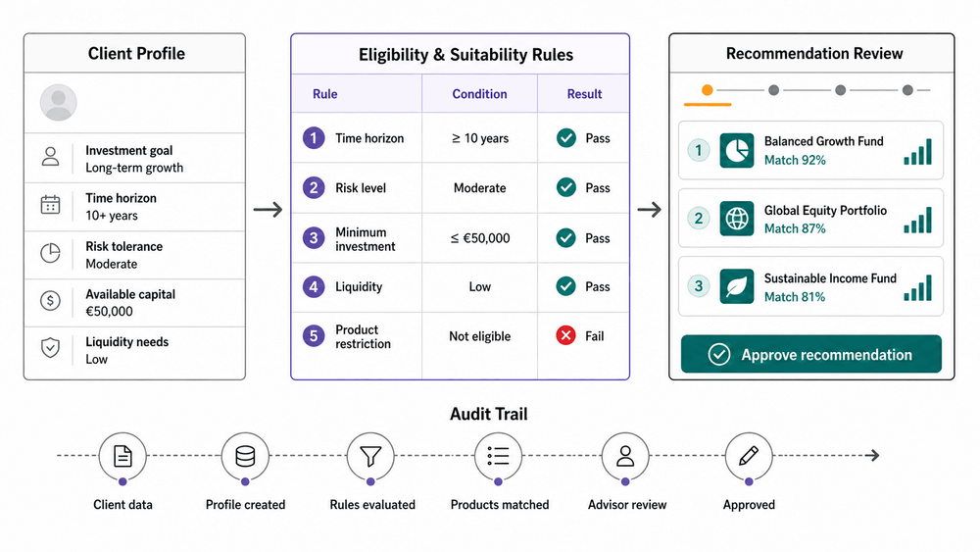Click the Risk tolerance pie icon
The image size is (980, 552).
point(51,253)
